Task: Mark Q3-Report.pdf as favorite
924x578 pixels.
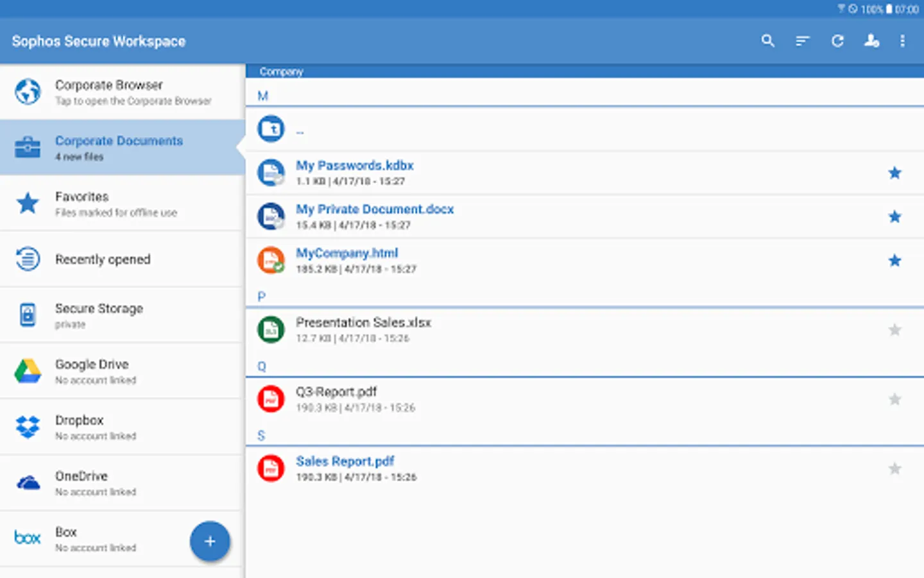Action: click(x=894, y=399)
